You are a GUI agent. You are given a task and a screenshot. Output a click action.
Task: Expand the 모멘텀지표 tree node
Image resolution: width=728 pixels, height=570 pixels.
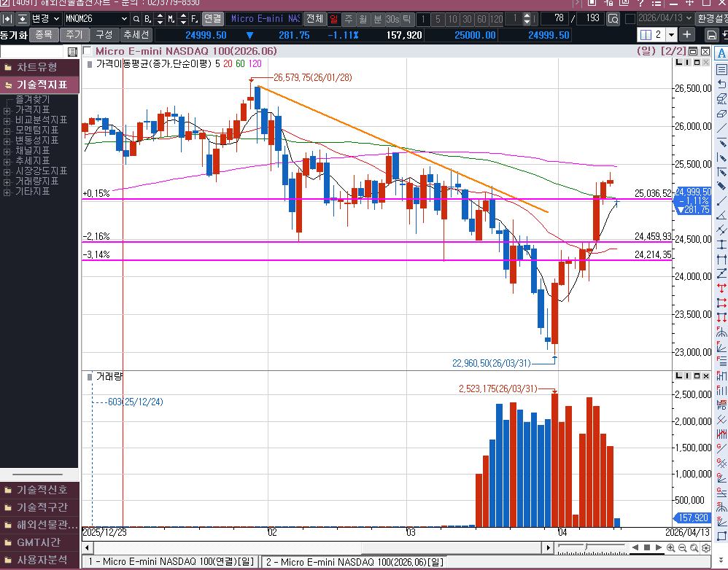point(8,130)
